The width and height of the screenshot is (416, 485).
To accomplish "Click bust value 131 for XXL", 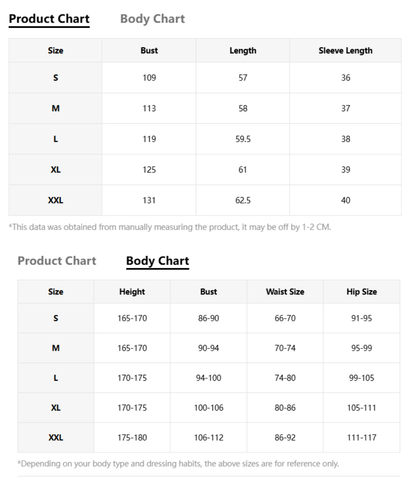I will click(149, 200).
